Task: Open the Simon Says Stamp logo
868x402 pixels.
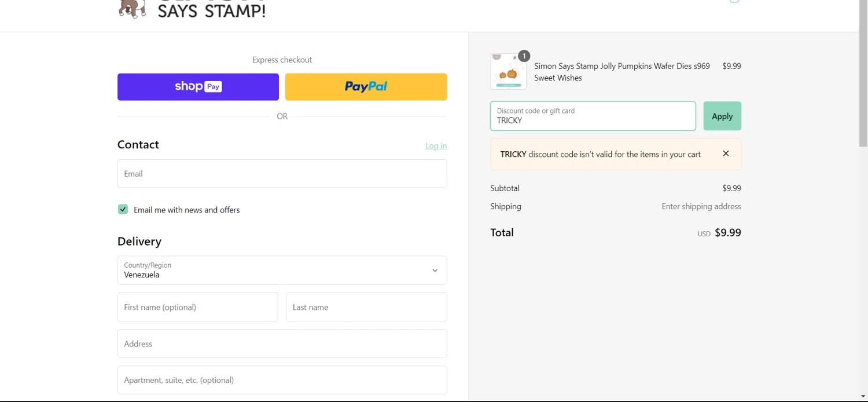Action: (x=192, y=9)
